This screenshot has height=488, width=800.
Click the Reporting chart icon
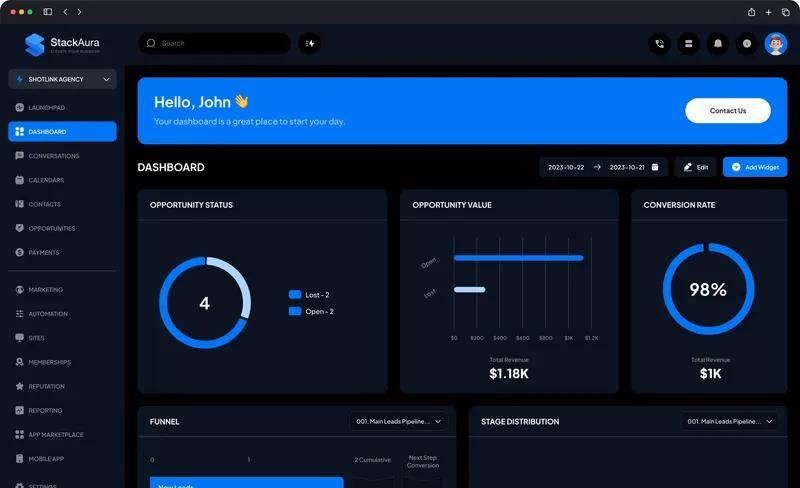[x=19, y=410]
